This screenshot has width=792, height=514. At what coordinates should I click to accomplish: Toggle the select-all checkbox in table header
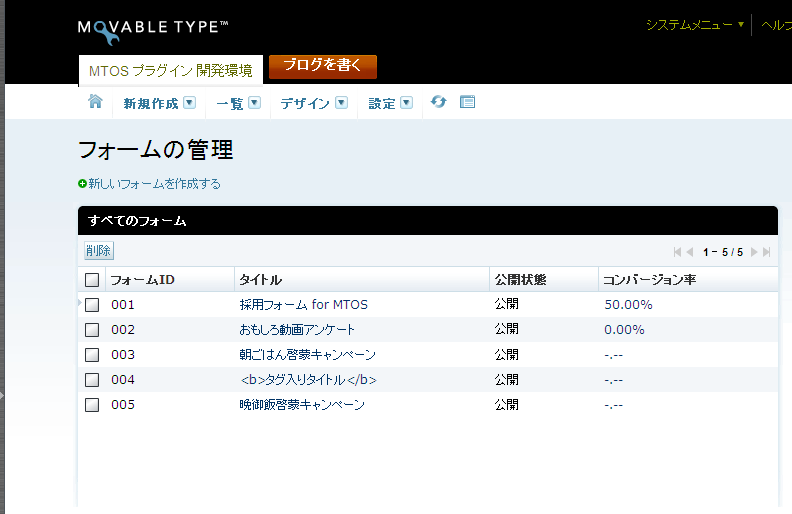click(92, 280)
